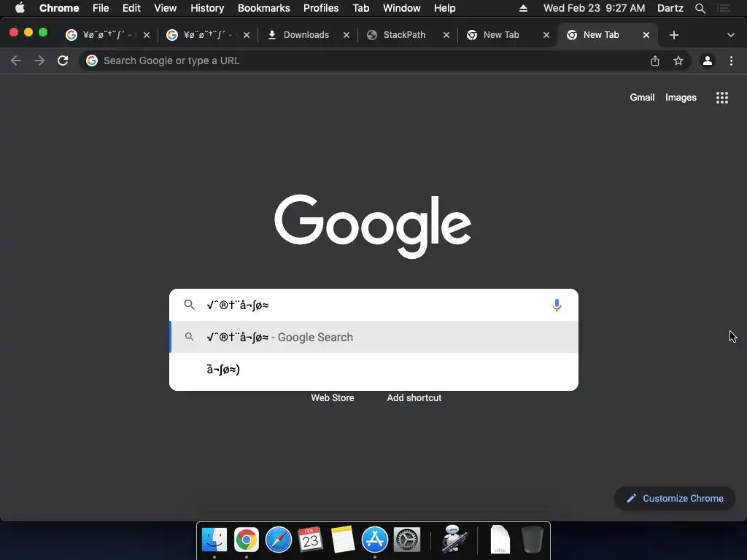Click the eject icon in menu bar
Image resolution: width=747 pixels, height=560 pixels.
[x=523, y=8]
